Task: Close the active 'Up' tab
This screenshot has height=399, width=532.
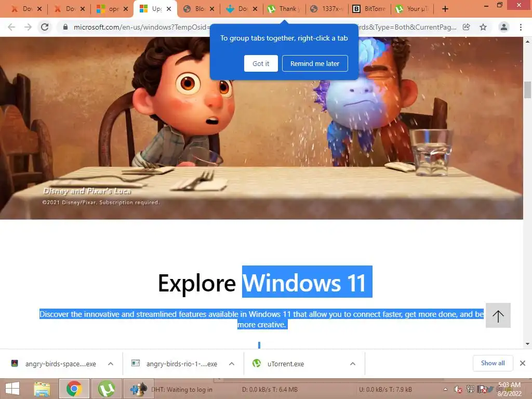Action: (x=169, y=9)
